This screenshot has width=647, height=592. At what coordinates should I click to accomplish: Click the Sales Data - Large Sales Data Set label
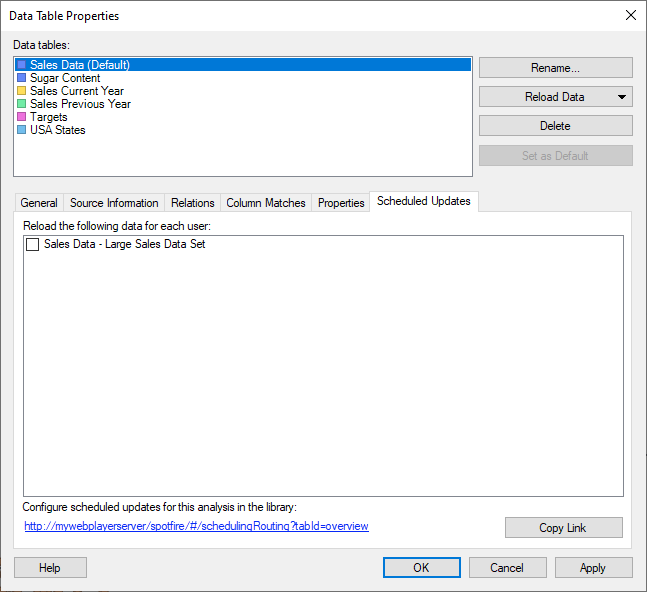point(125,244)
